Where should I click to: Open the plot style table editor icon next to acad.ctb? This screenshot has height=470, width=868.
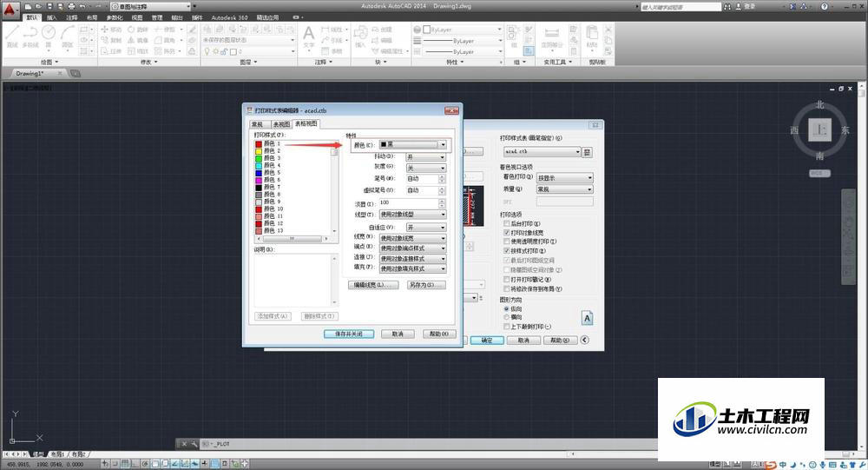tap(588, 151)
